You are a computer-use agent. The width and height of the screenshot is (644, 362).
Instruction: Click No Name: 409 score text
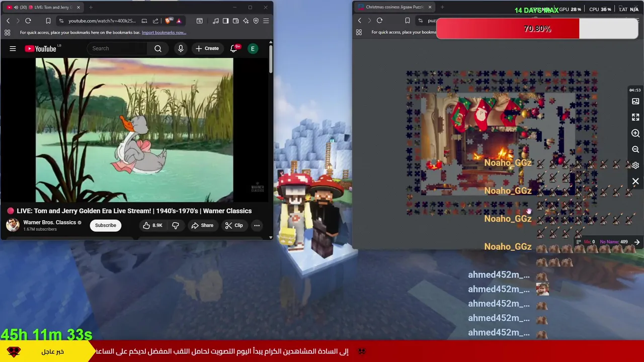614,242
